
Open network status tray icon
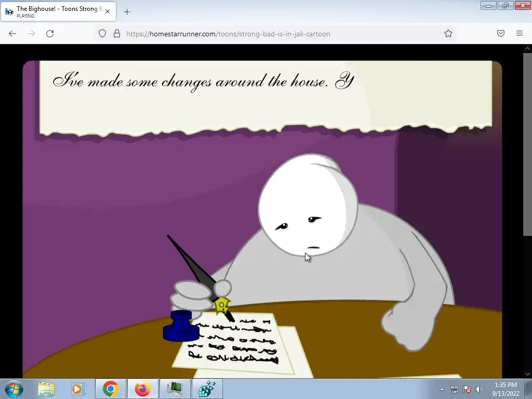(454, 389)
